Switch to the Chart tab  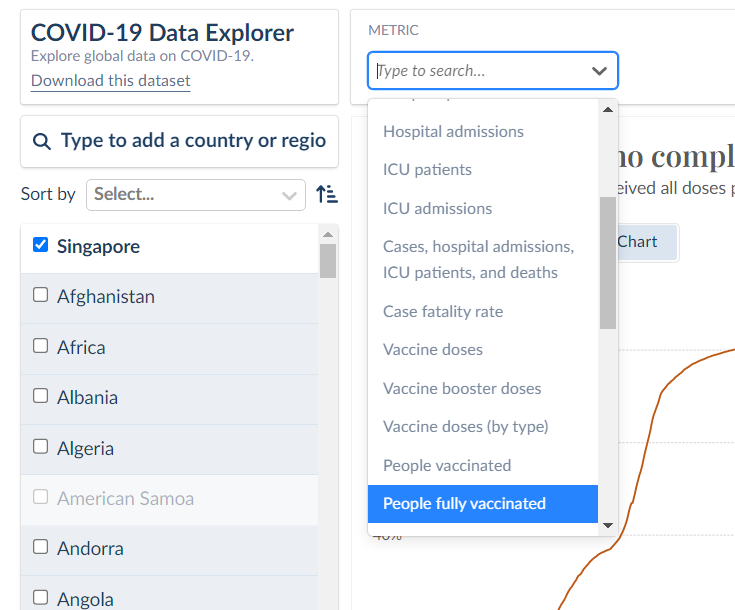pos(637,242)
